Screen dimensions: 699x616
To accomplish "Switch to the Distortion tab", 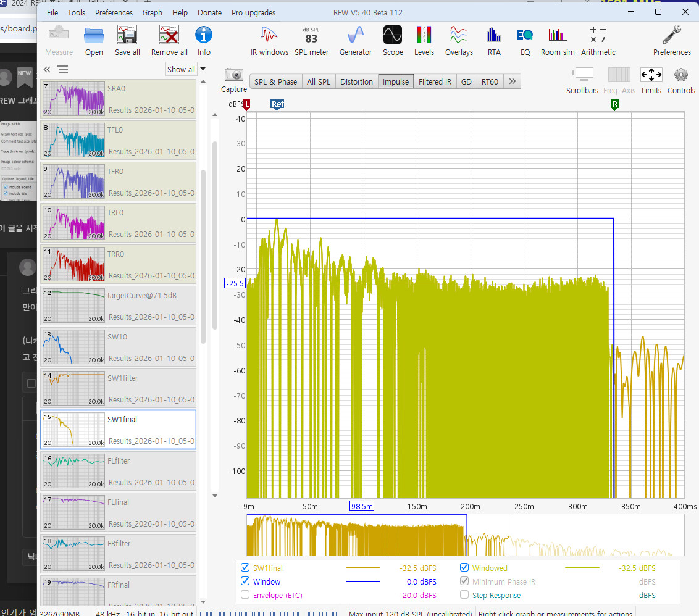I will click(x=356, y=81).
